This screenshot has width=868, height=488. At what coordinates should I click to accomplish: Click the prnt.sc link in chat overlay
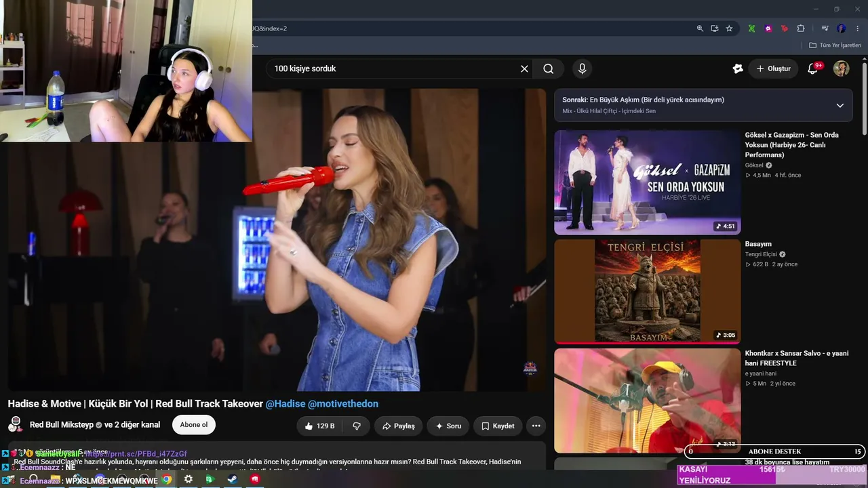pos(135,453)
